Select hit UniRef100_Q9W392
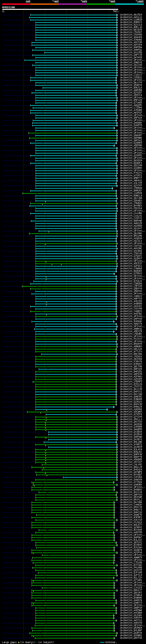This screenshot has width=146, height=644. (131, 397)
